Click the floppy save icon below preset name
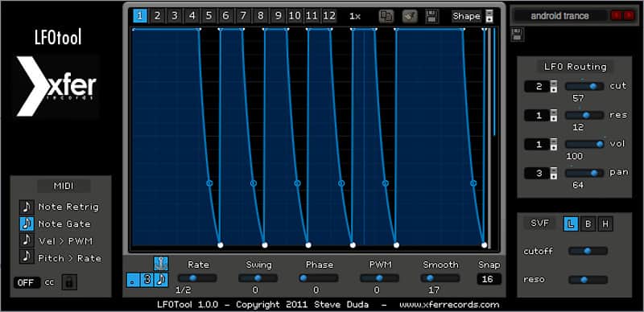The image size is (644, 312). click(x=518, y=35)
